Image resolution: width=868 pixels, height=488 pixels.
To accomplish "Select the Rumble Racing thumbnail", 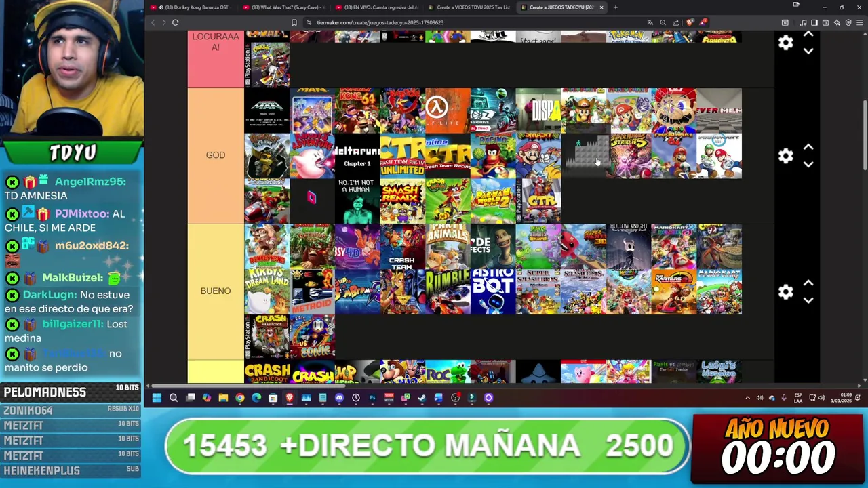I will 448,292.
